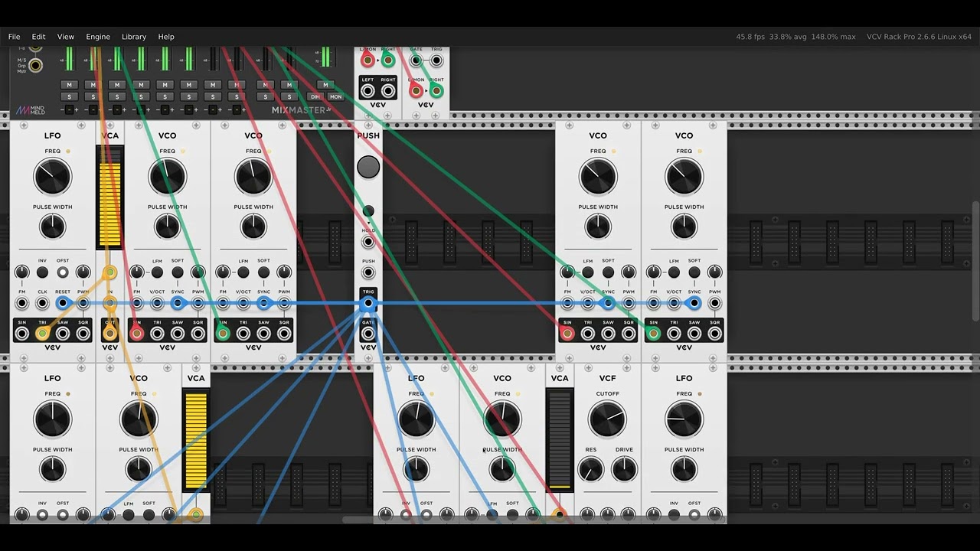Click the large round button on PUSH module
980x551 pixels.
[368, 167]
